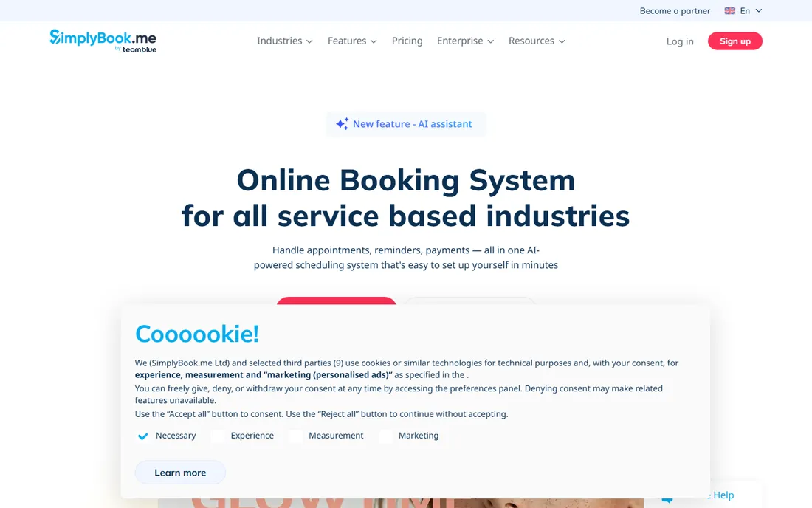Open the En language dropdown
This screenshot has height=508, width=812.
pos(743,11)
